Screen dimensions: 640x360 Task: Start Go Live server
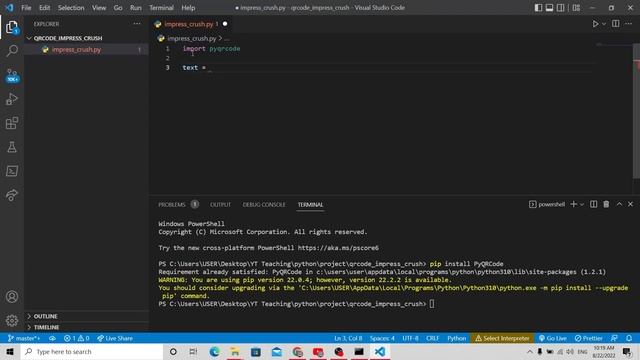[553, 338]
